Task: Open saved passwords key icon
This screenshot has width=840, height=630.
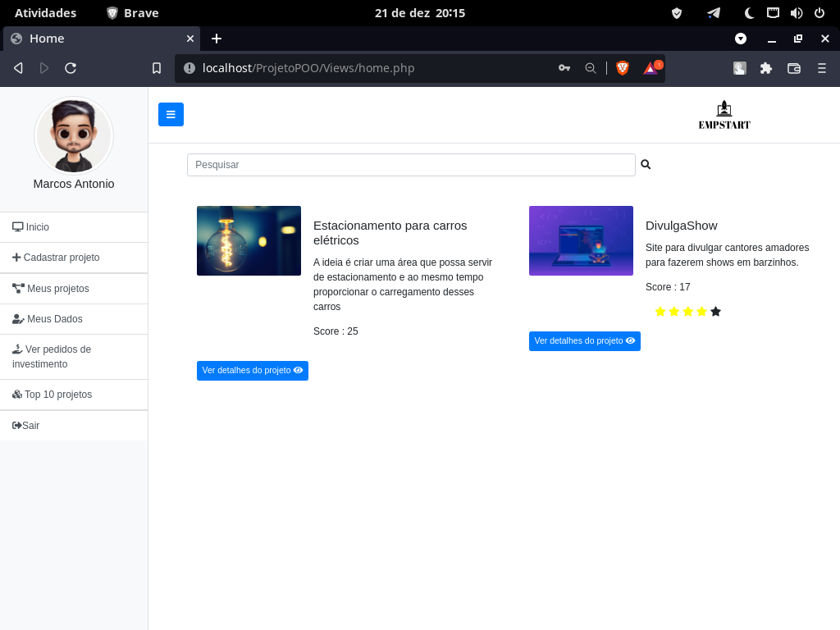Action: [x=564, y=68]
